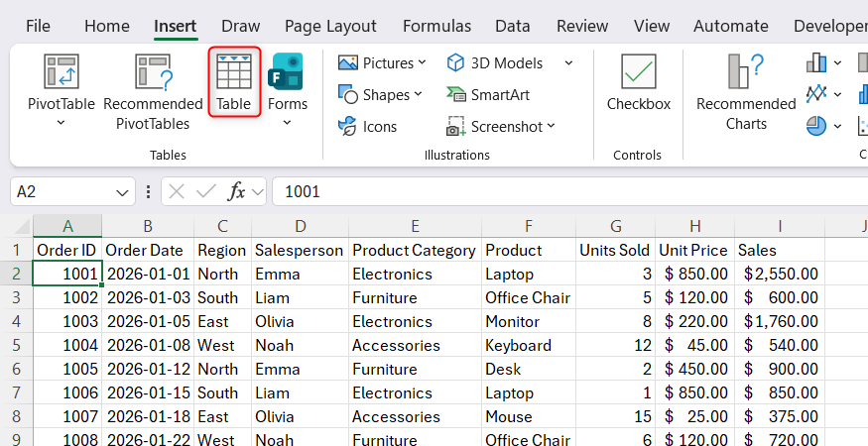Insert a SmartArt graphic
868x446 pixels.
(488, 95)
